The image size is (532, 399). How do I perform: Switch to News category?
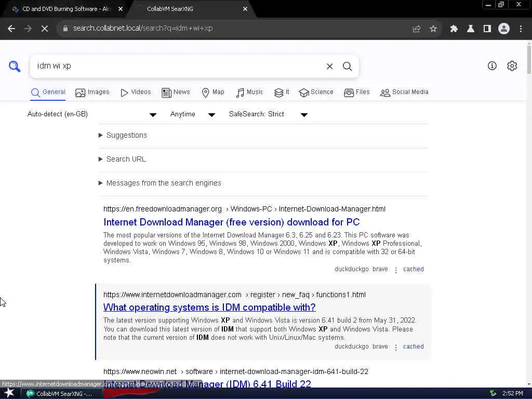(x=176, y=92)
